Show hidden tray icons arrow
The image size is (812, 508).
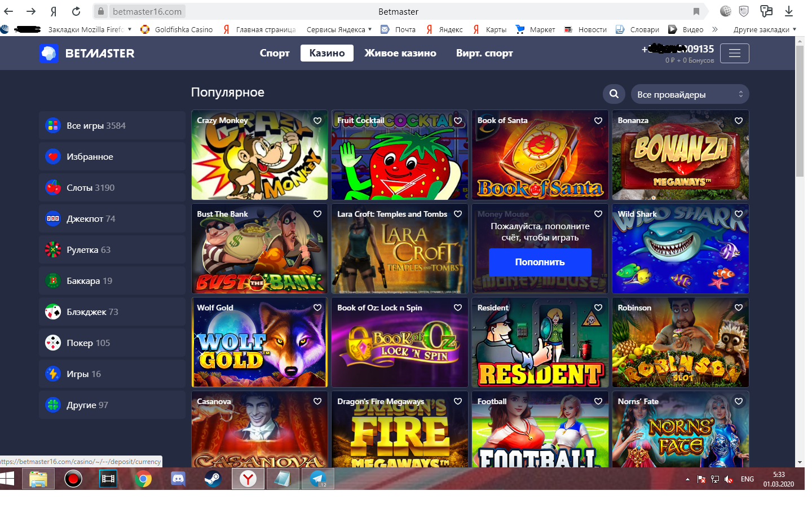pos(687,479)
